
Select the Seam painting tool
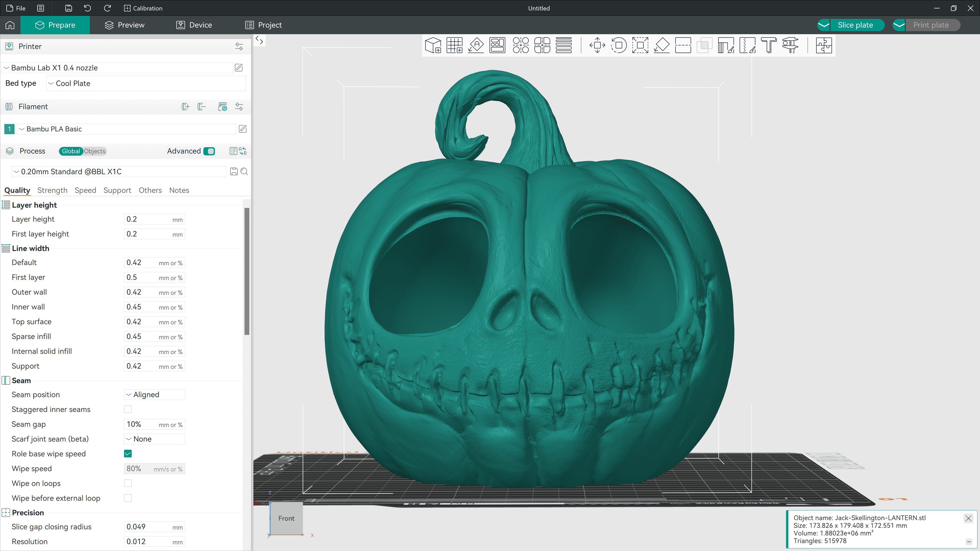747,45
